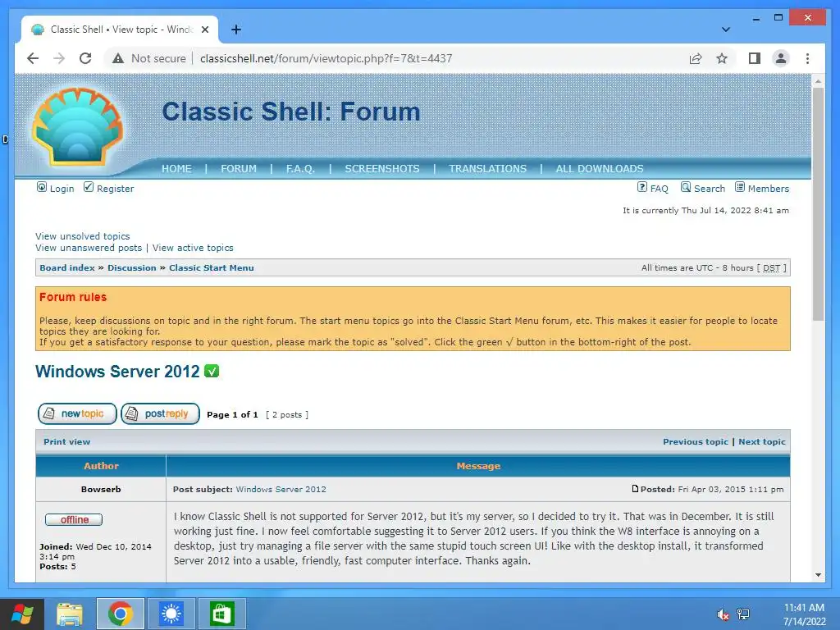This screenshot has width=840, height=630.
Task: Open FORUM in navigation bar
Action: (x=239, y=169)
